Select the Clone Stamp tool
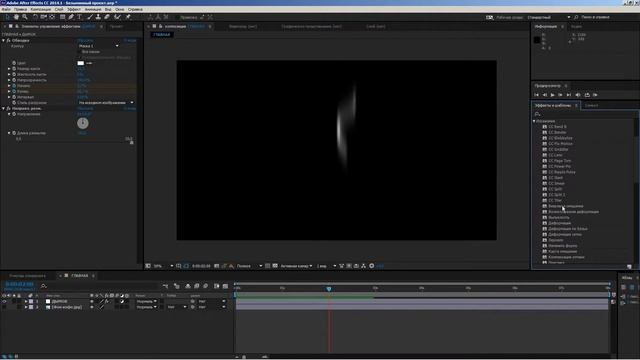The image size is (640, 360). (x=98, y=17)
